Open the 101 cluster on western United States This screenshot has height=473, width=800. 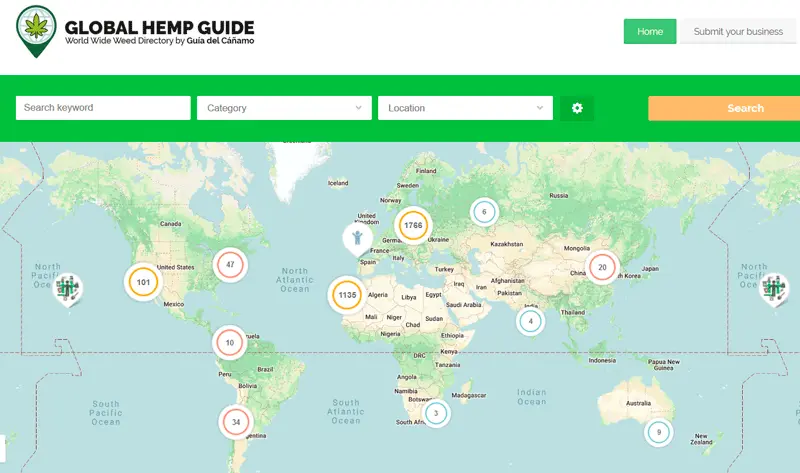143,282
